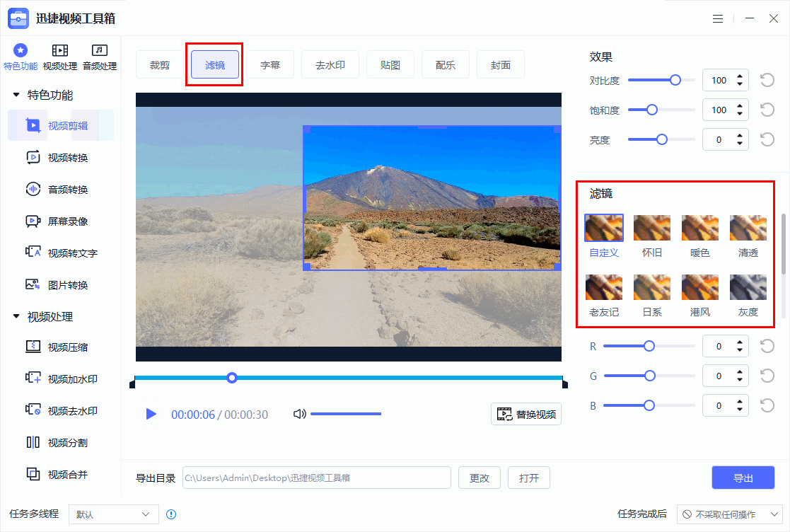790x532 pixels.
Task: Reset the G channel value
Action: pos(767,376)
